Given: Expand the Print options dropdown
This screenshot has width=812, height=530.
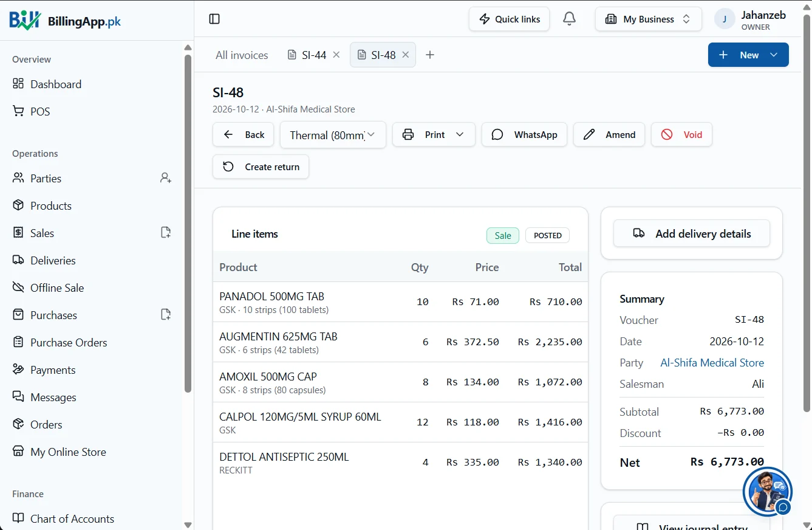Looking at the screenshot, I should 460,134.
